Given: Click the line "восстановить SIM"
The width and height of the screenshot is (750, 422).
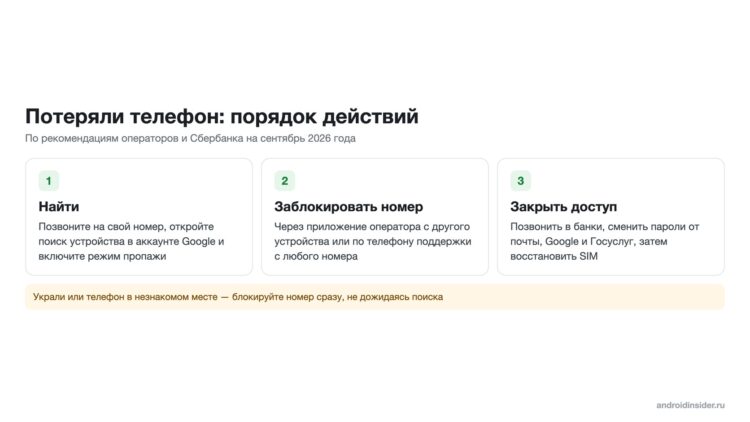Looking at the screenshot, I should [x=554, y=256].
